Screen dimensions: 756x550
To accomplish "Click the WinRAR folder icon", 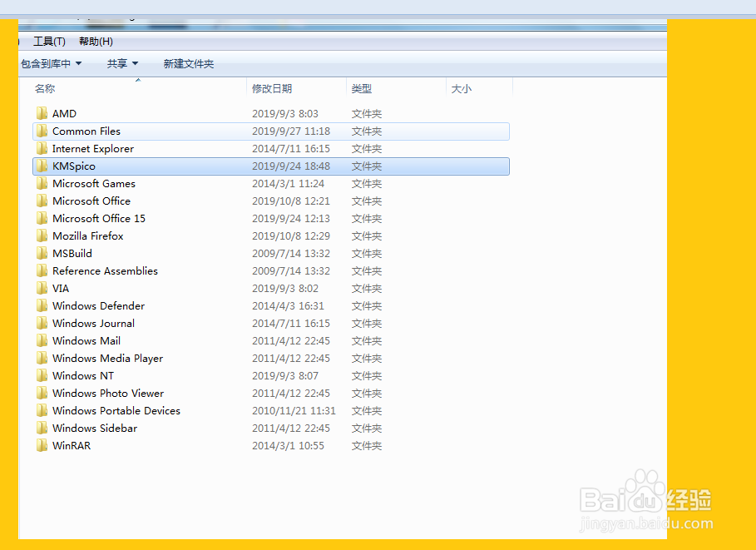I will tap(42, 445).
